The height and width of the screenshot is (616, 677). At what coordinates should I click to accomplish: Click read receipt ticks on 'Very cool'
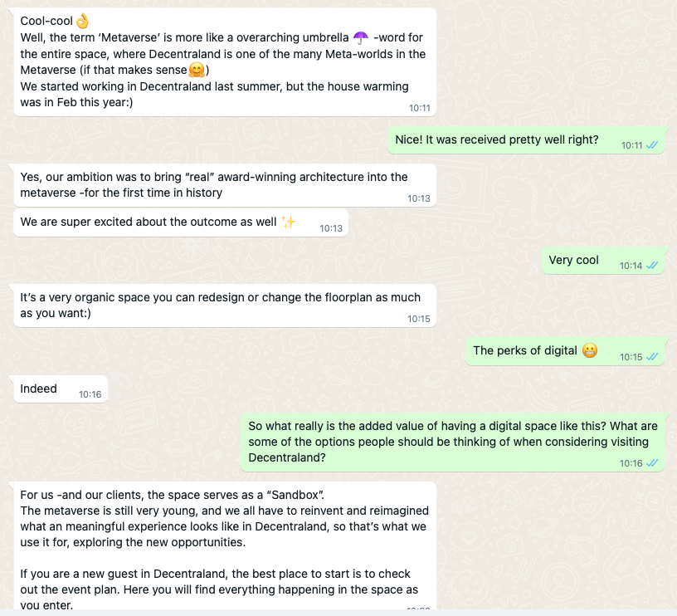(x=652, y=266)
